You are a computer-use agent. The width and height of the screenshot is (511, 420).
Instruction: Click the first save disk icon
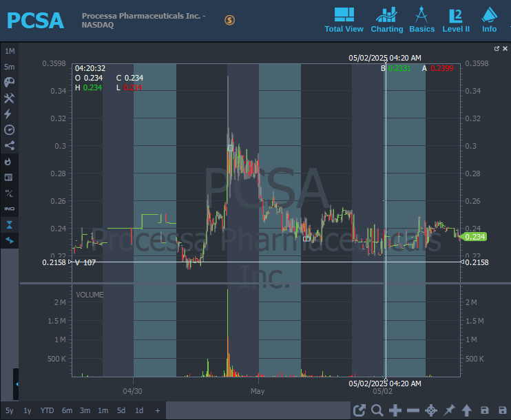pyautogui.click(x=485, y=410)
